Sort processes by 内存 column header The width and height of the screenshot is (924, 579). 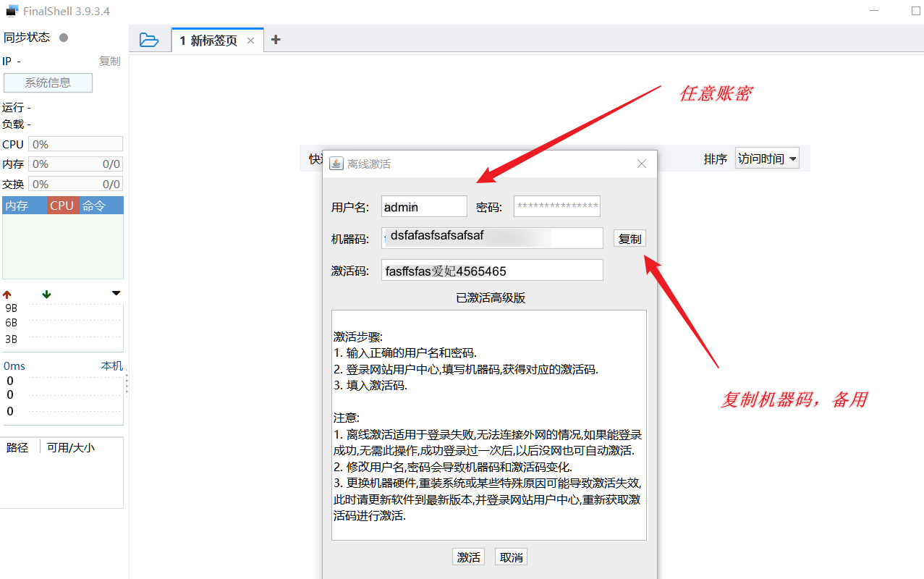(25, 206)
